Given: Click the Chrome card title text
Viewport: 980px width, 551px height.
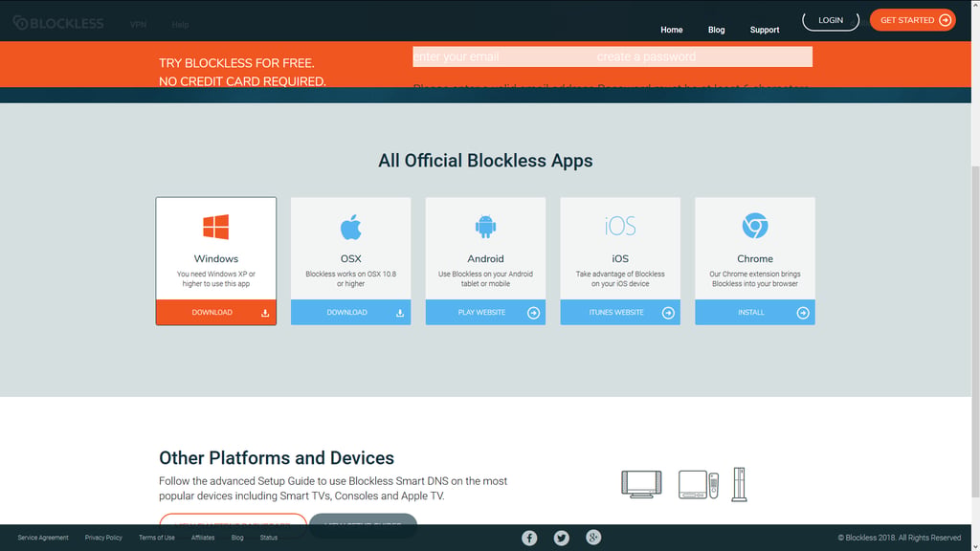Looking at the screenshot, I should pyautogui.click(x=755, y=258).
